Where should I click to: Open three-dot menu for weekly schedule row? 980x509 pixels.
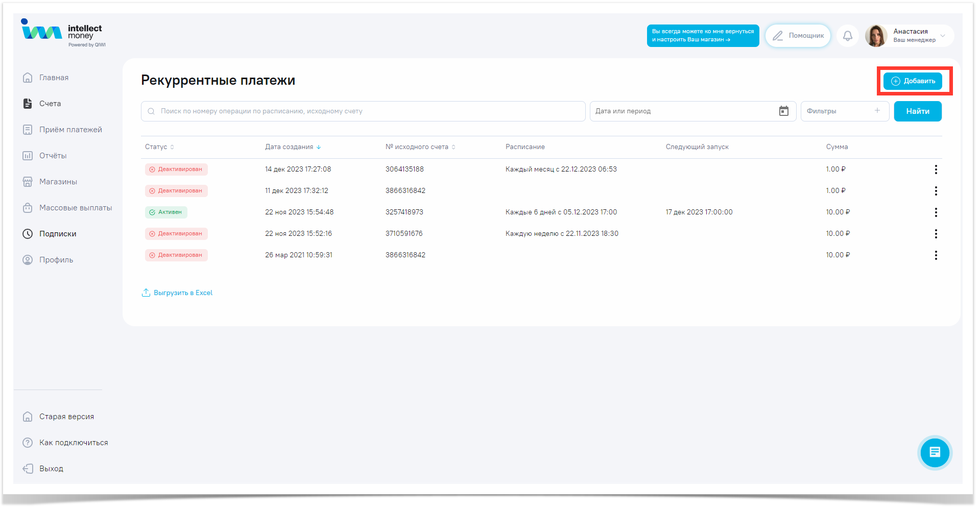[x=936, y=234]
